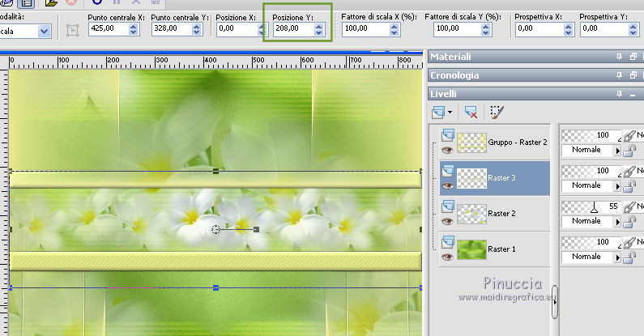Click the Edit Selection brush icon
The image size is (644, 336).
click(497, 112)
